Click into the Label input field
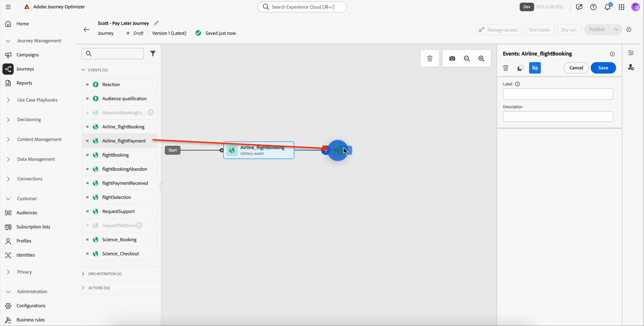 (x=558, y=94)
